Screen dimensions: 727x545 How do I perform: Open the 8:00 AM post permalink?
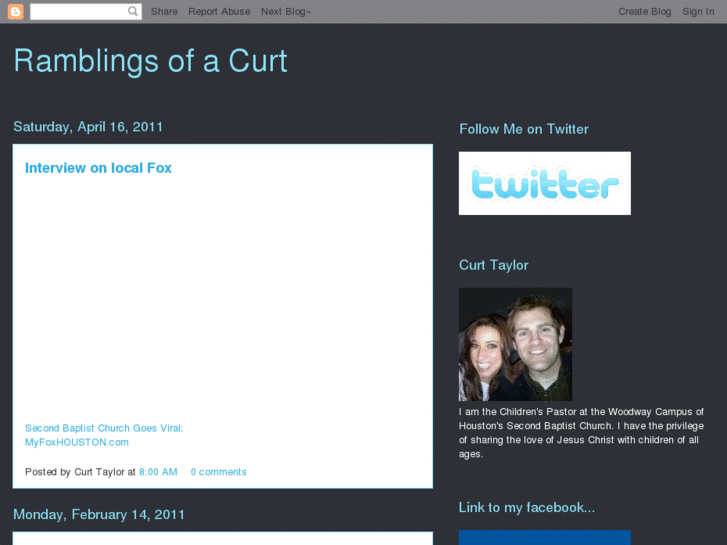tap(158, 472)
